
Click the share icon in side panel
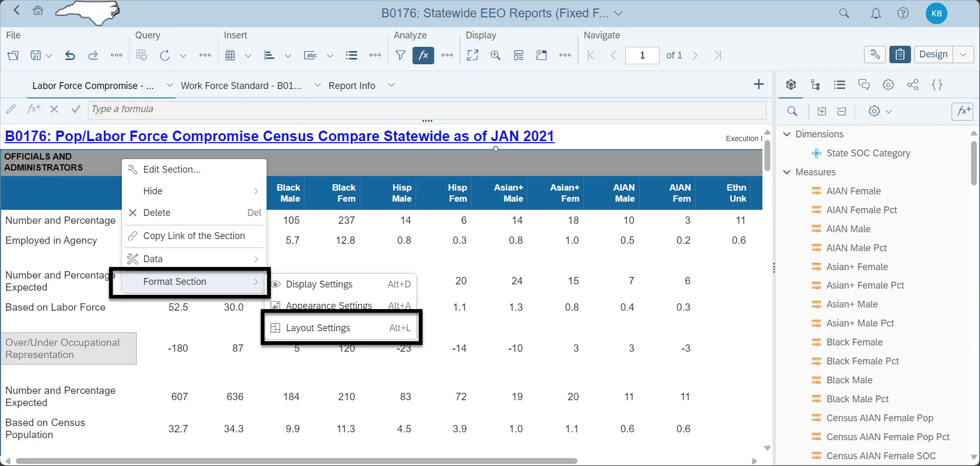click(913, 85)
